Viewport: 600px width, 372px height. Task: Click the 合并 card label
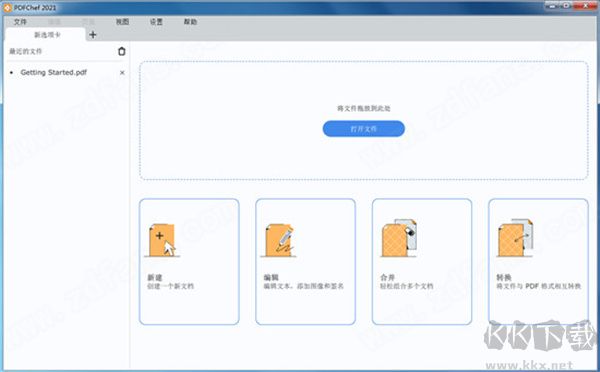tap(387, 277)
